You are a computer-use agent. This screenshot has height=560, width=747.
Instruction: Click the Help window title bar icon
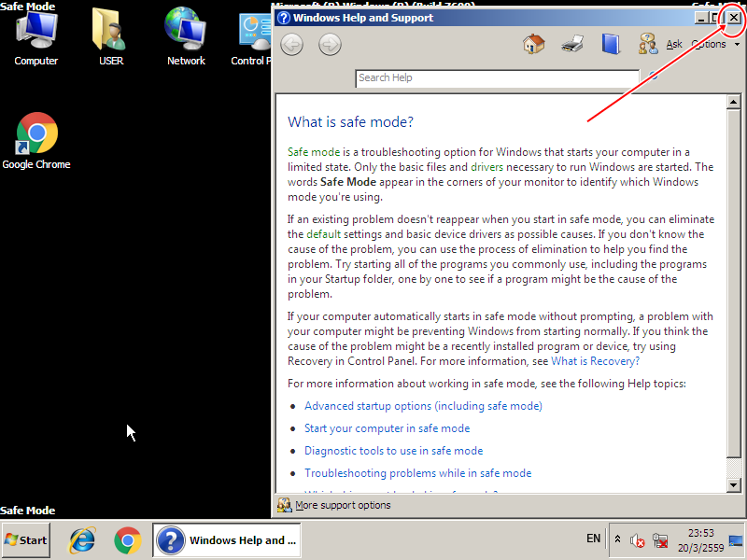[284, 18]
